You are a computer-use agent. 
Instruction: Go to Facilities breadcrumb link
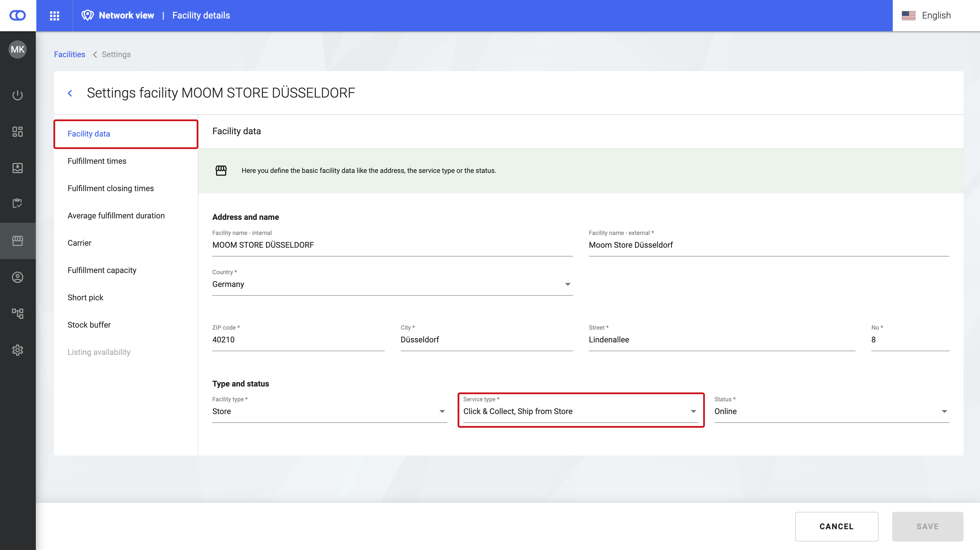(x=70, y=54)
